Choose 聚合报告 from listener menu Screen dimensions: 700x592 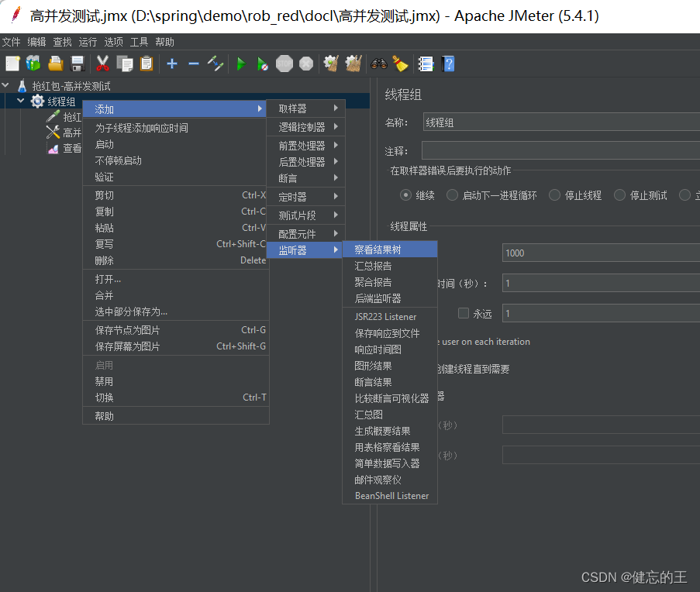390,282
